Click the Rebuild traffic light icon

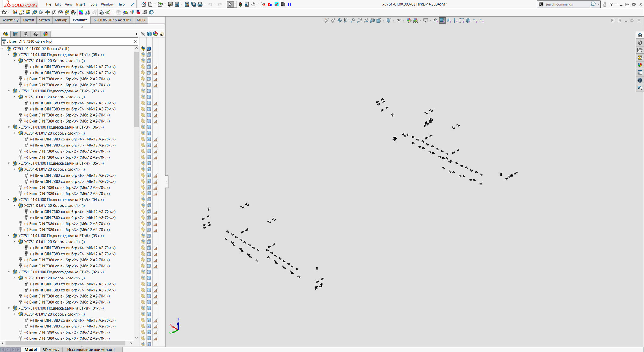coord(240,4)
